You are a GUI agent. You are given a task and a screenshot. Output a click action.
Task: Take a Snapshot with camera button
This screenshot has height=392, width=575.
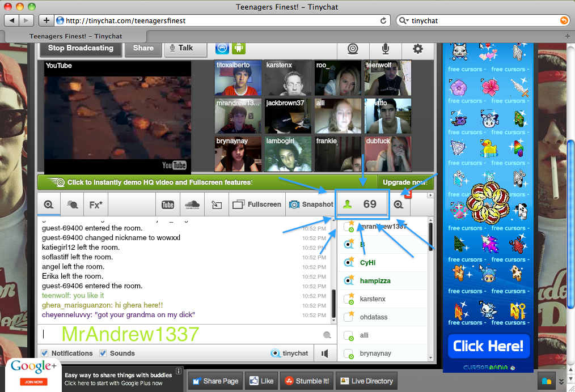click(x=311, y=204)
